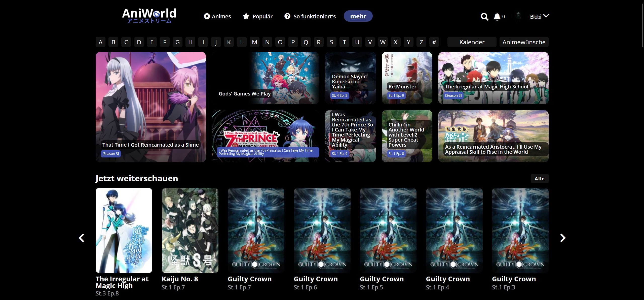
Task: Filter animes by letter A
Action: [100, 42]
